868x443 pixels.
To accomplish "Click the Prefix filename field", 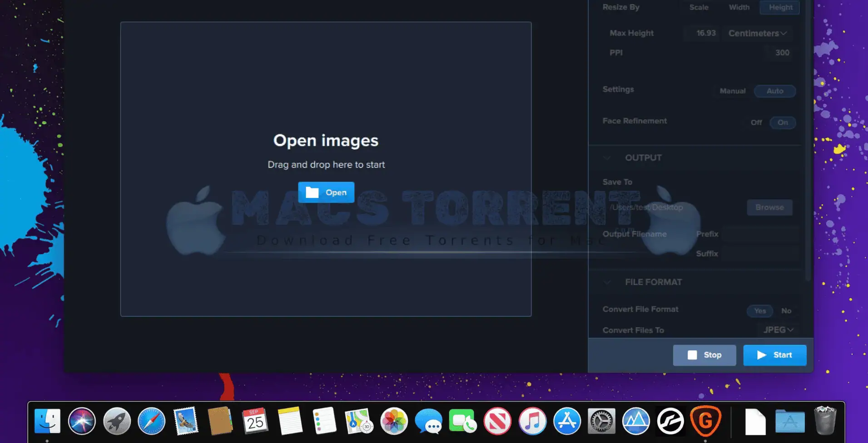I will (x=759, y=234).
